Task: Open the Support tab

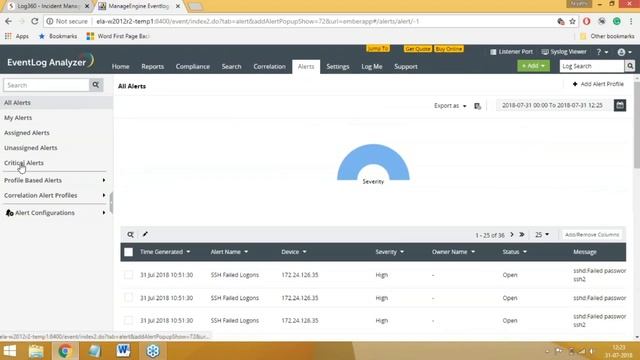Action: pos(406,67)
